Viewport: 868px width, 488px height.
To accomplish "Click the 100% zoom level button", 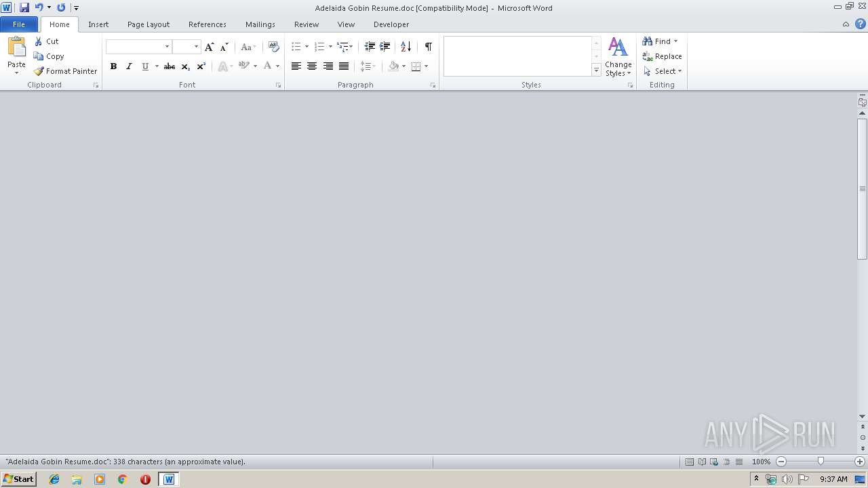I will [x=761, y=462].
